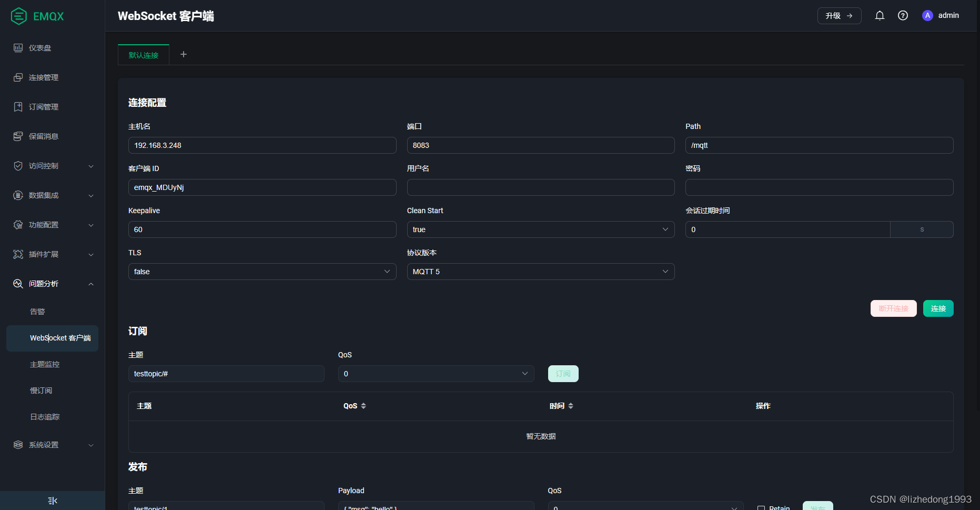Click the 升级 upgrade button

point(839,16)
